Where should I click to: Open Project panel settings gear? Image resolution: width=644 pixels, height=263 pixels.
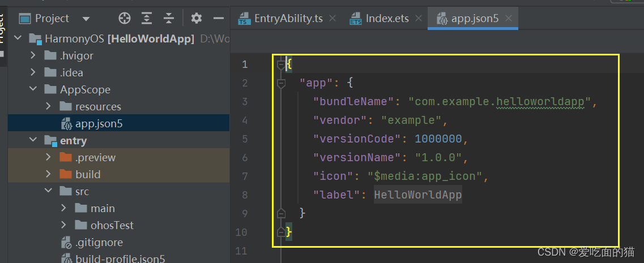(x=197, y=18)
